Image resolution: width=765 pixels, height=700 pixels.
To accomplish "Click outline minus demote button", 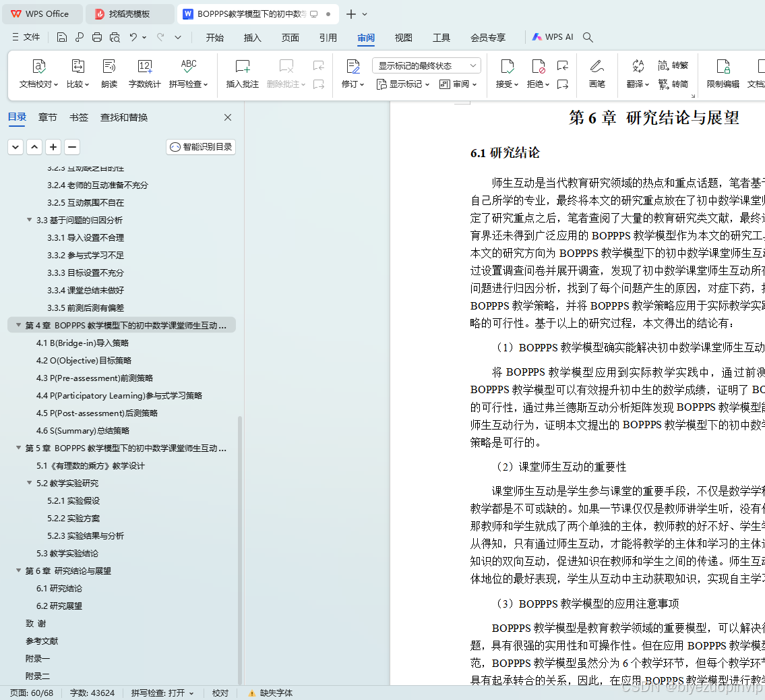I will [x=71, y=147].
